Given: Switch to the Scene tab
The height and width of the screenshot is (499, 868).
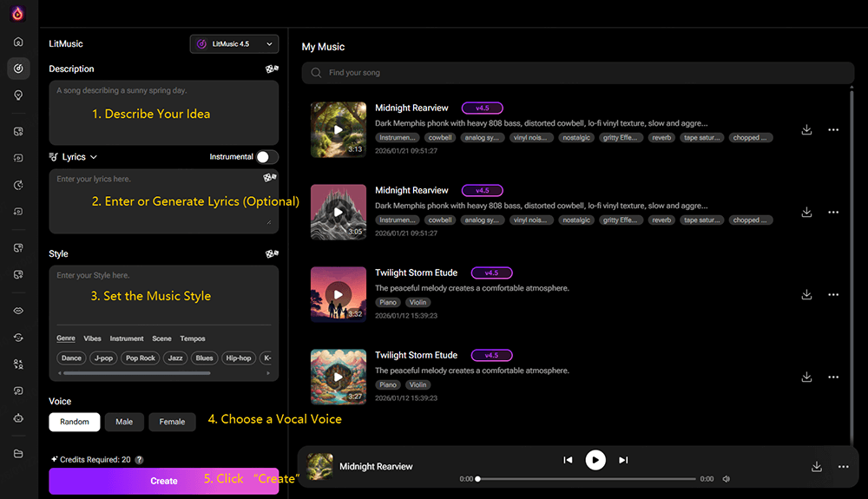Looking at the screenshot, I should click(x=161, y=338).
